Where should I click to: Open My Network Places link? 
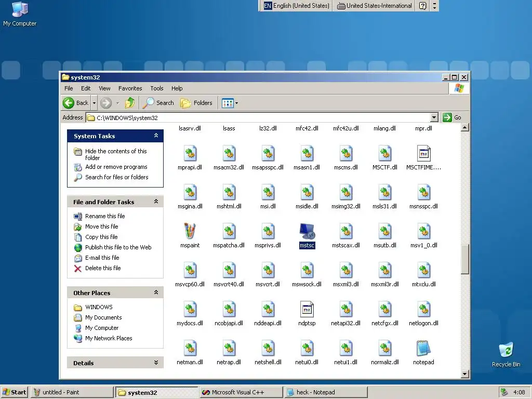click(x=109, y=338)
